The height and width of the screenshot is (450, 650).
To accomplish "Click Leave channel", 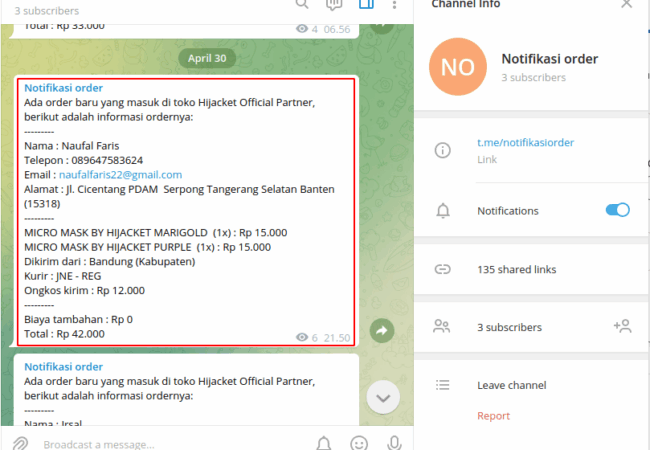I will click(511, 385).
